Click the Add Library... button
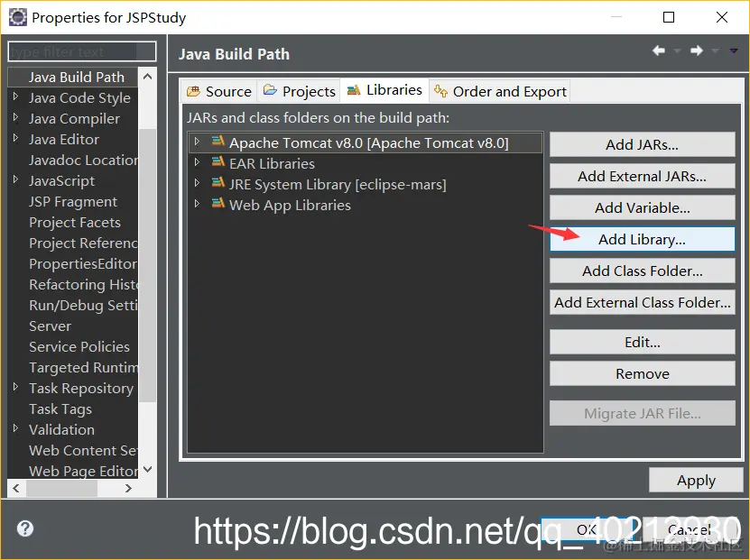Image resolution: width=750 pixels, height=560 pixels. (x=642, y=239)
